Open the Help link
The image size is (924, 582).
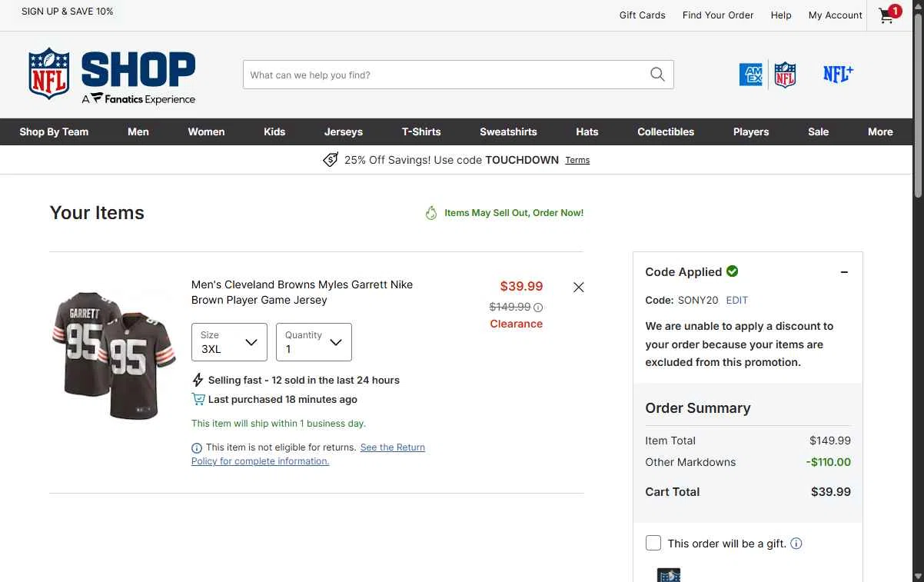pos(781,15)
